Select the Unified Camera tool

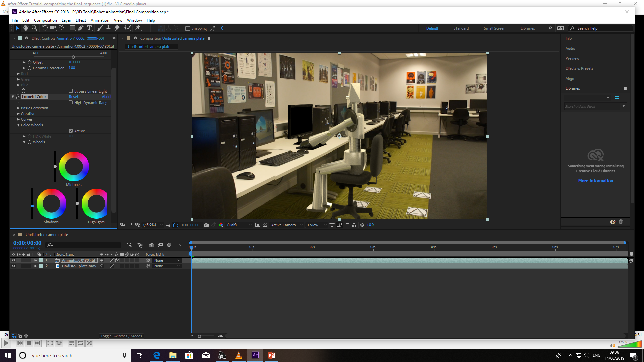(53, 28)
